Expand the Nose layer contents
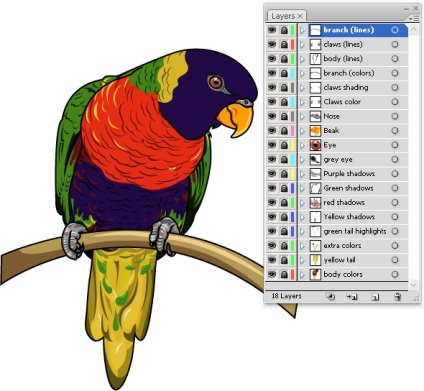 302,116
